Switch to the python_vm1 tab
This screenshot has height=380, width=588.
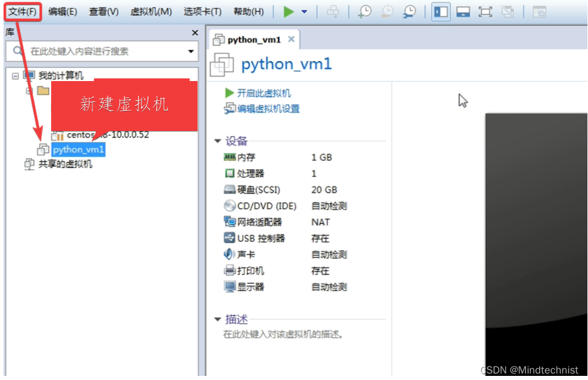254,39
